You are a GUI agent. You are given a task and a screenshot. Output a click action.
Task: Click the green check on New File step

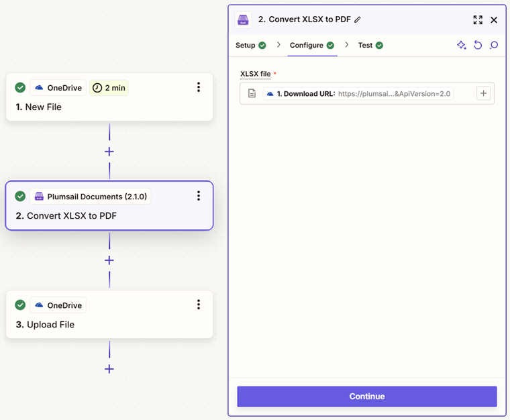click(20, 87)
